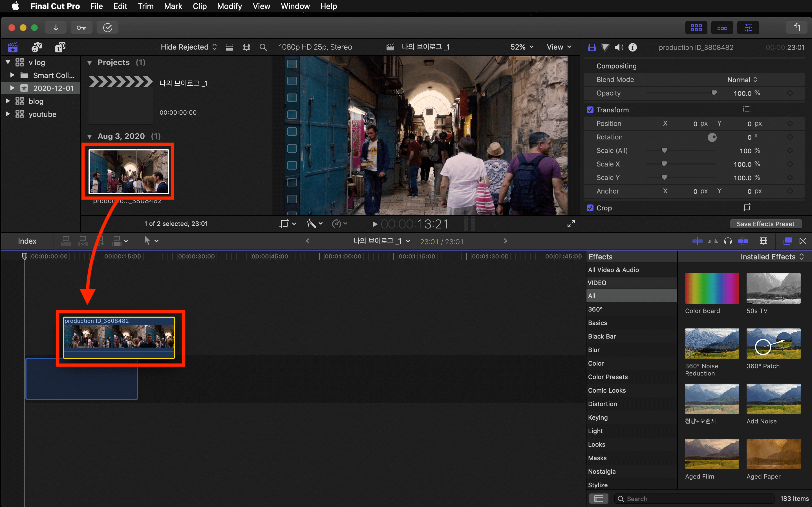Click Save Effects Preset button
The image size is (812, 507).
tap(765, 224)
